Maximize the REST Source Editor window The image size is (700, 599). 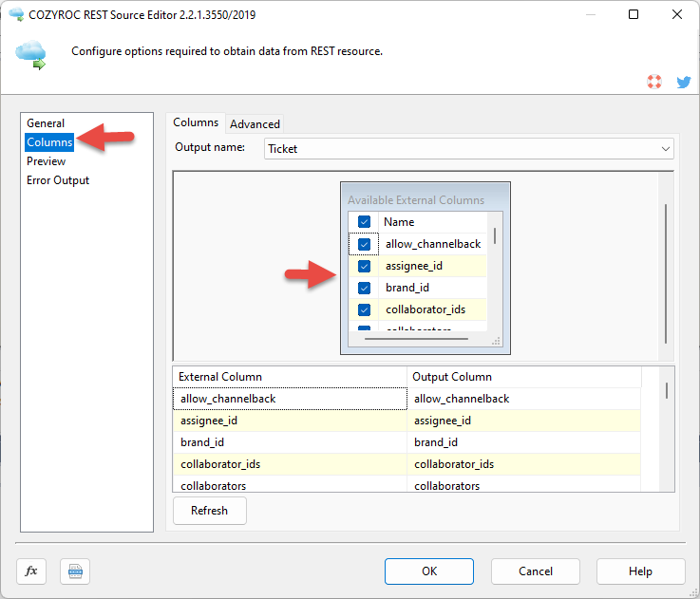pyautogui.click(x=633, y=14)
